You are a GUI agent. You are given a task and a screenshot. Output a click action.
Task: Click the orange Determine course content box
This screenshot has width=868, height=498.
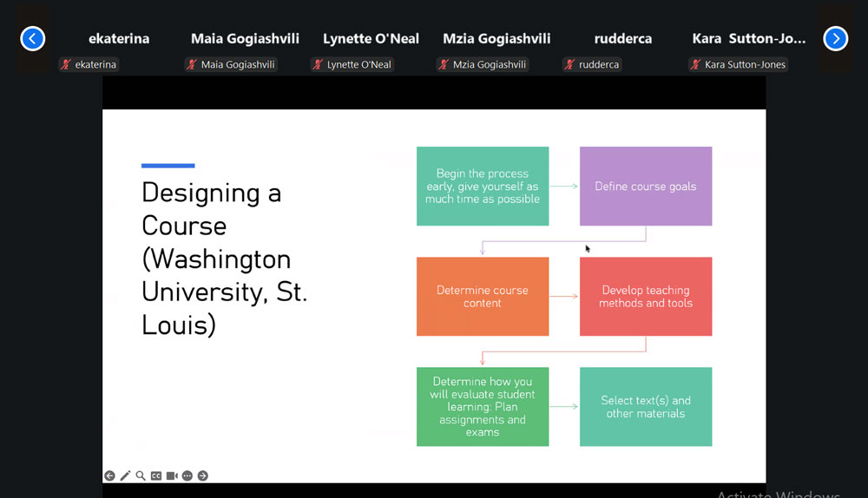[483, 297]
